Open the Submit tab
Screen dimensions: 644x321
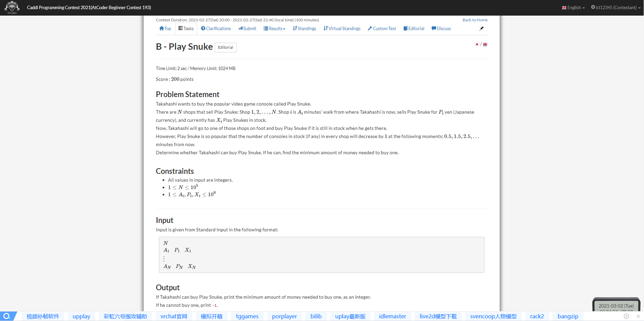pos(247,29)
